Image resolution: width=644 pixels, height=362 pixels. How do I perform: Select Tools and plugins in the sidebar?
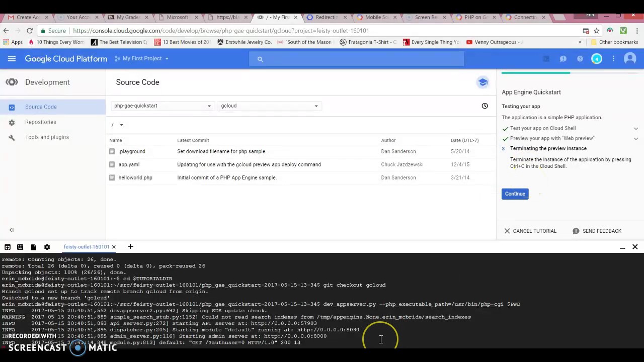(x=53, y=137)
